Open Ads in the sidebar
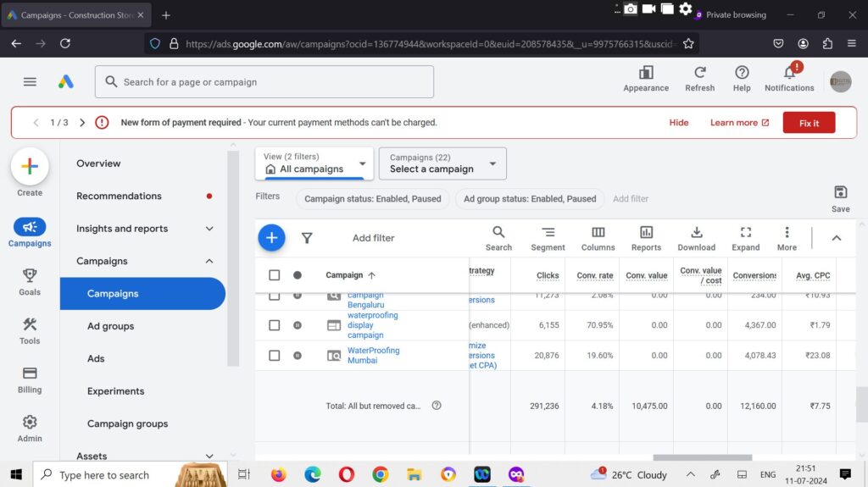 tap(96, 358)
